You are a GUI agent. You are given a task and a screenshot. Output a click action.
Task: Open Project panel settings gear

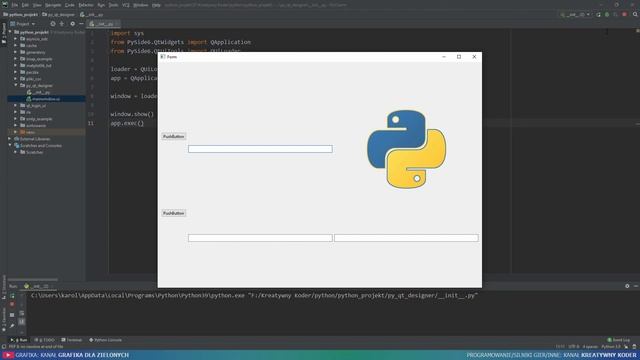[x=72, y=24]
